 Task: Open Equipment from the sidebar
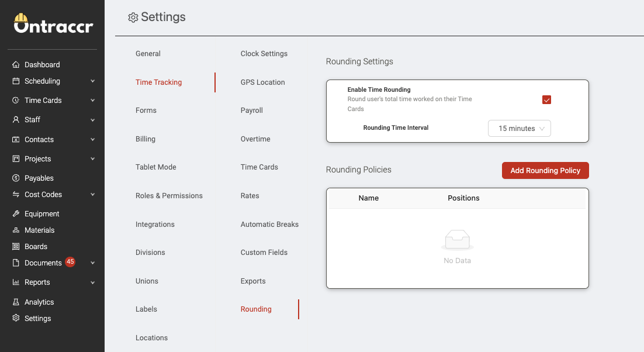pos(42,213)
